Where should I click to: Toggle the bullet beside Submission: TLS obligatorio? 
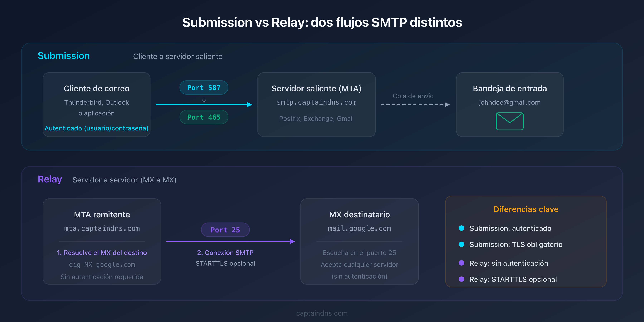coord(461,245)
